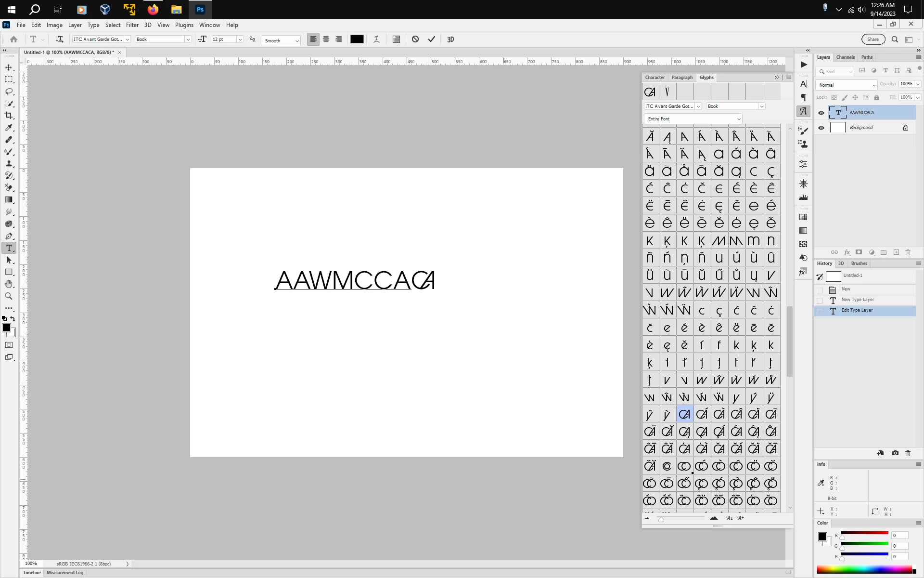Screen dimensions: 924x578
Task: Commit text edits with the checkmark icon
Action: coord(432,39)
